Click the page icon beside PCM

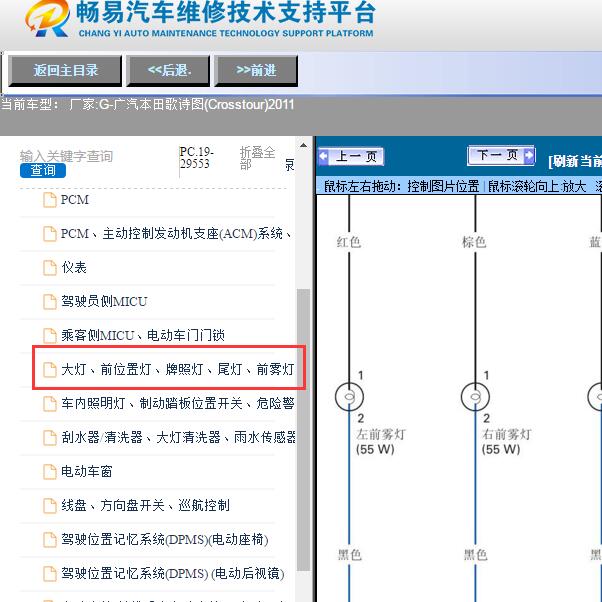[50, 200]
